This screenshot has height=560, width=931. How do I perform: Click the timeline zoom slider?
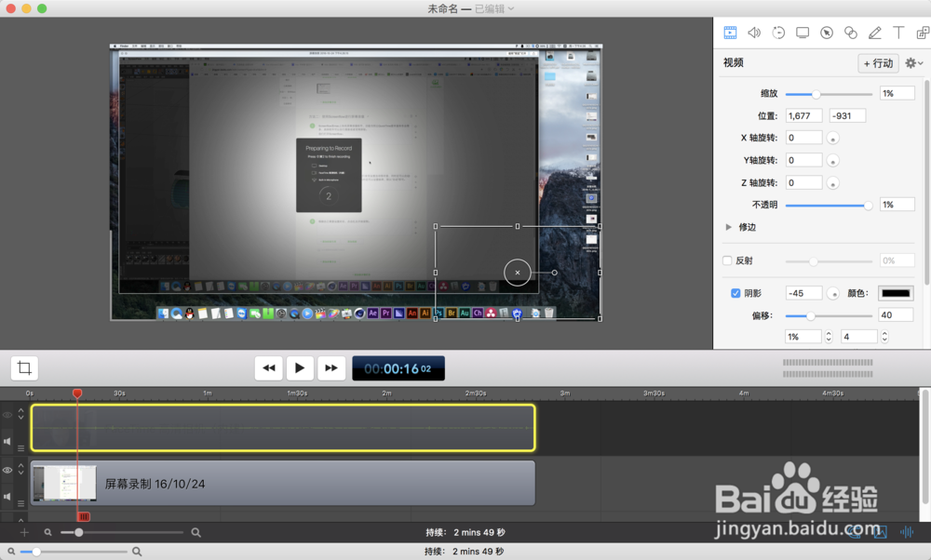[x=122, y=532]
